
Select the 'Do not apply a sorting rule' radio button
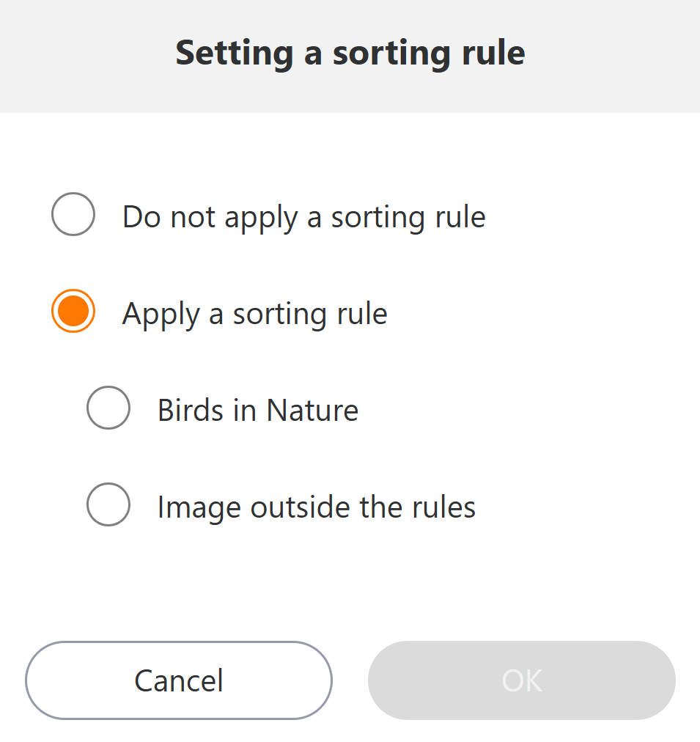pos(73,215)
